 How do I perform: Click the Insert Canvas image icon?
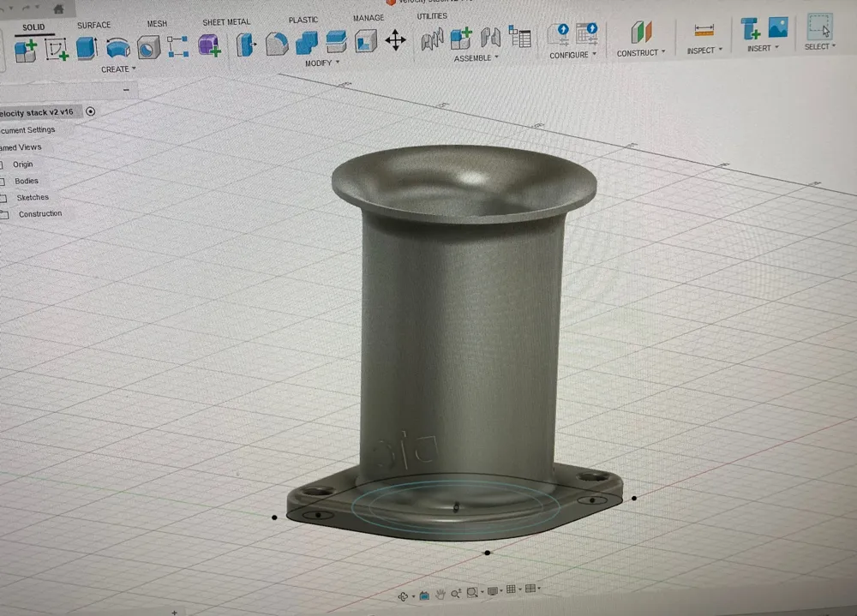778,27
